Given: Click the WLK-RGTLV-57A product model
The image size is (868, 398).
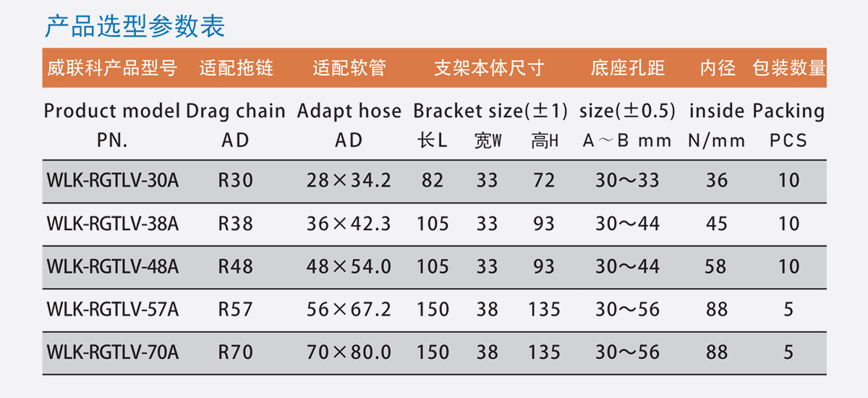Looking at the screenshot, I should [x=112, y=310].
